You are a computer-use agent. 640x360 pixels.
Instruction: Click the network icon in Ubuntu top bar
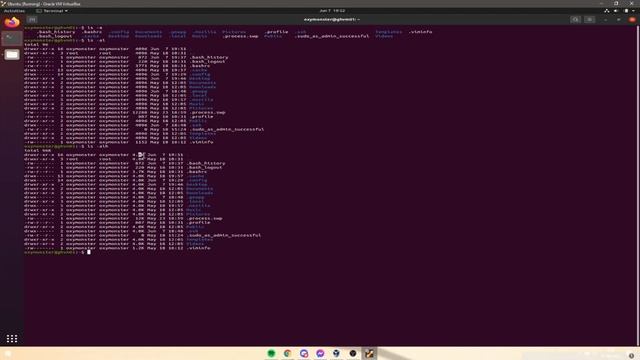point(607,11)
